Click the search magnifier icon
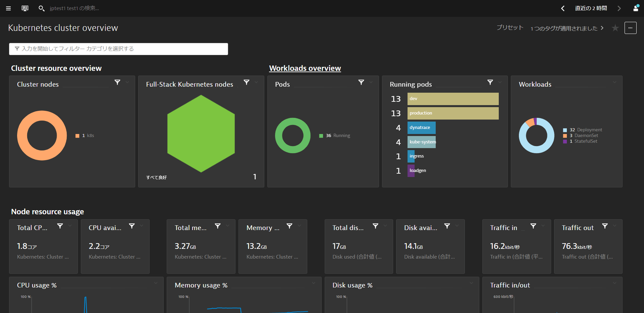This screenshot has width=644, height=313. click(x=42, y=8)
